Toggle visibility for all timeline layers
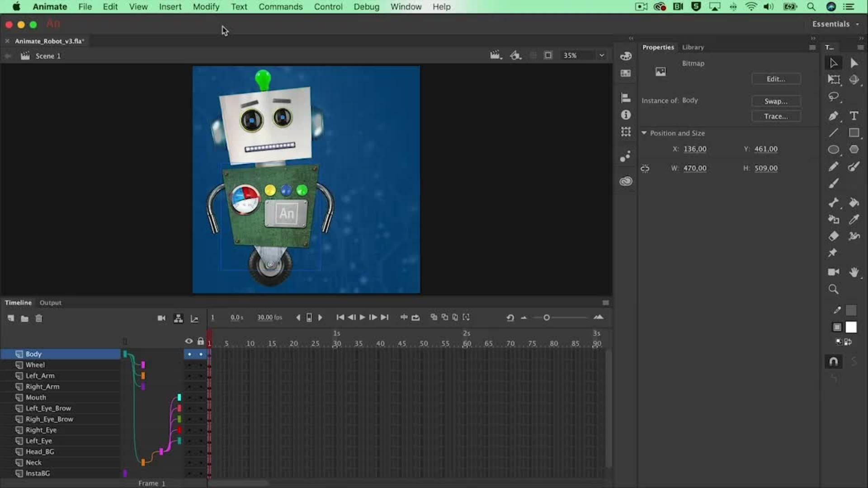The image size is (868, 488). point(189,341)
